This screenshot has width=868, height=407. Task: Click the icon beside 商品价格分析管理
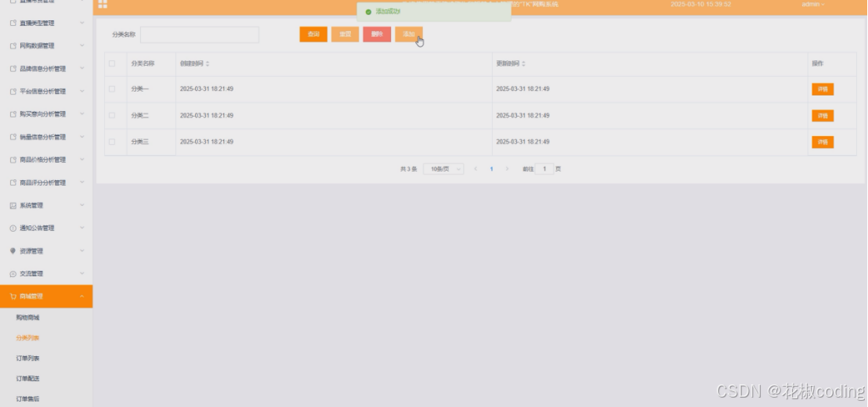point(13,160)
